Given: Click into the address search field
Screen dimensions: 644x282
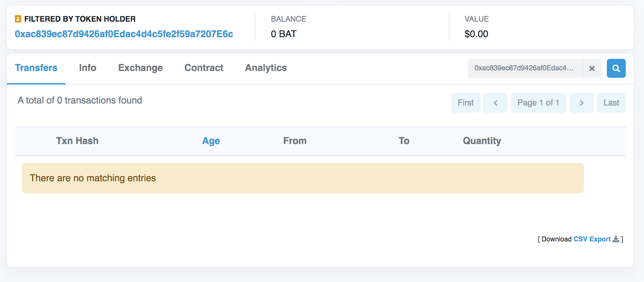Looking at the screenshot, I should pos(525,68).
